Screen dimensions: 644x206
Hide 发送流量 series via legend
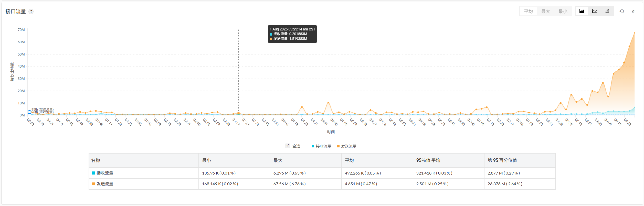tap(349, 146)
